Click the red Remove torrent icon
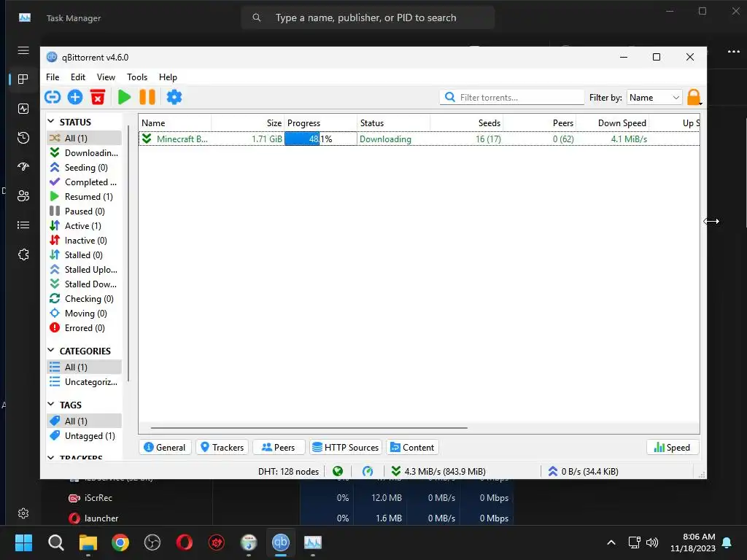The height and width of the screenshot is (560, 747). [x=98, y=97]
